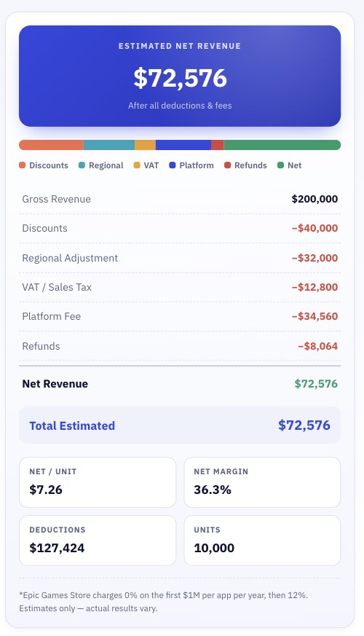Click the NET MARGIN card label

click(221, 472)
